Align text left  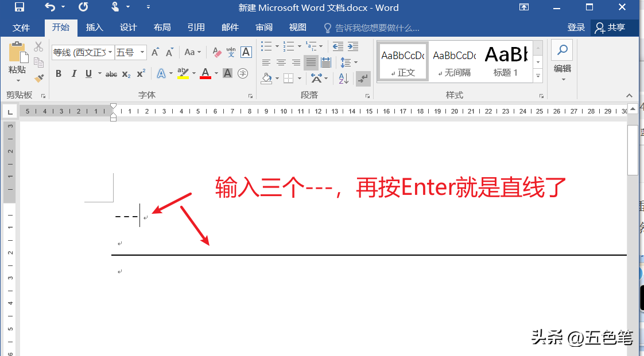[x=266, y=62]
